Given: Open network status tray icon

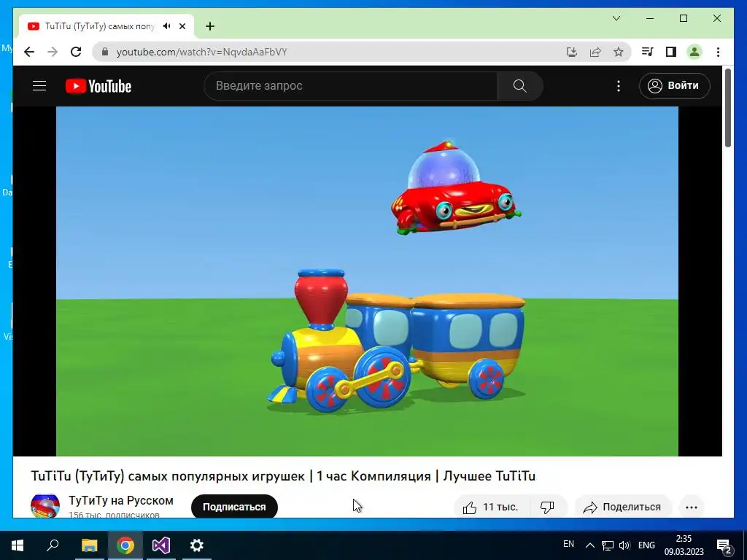Looking at the screenshot, I should pyautogui.click(x=608, y=545).
